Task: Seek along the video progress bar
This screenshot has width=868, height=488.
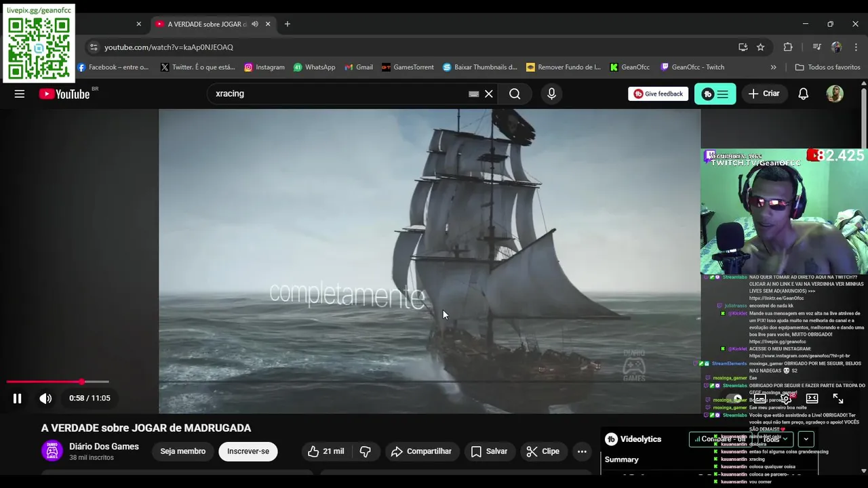Action: tap(58, 382)
